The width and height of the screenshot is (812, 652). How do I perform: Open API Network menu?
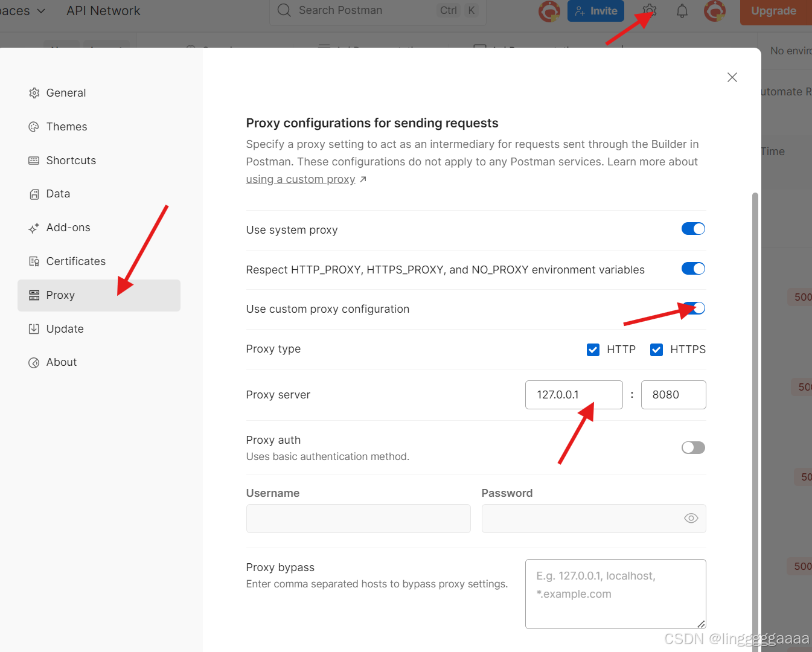pyautogui.click(x=103, y=11)
